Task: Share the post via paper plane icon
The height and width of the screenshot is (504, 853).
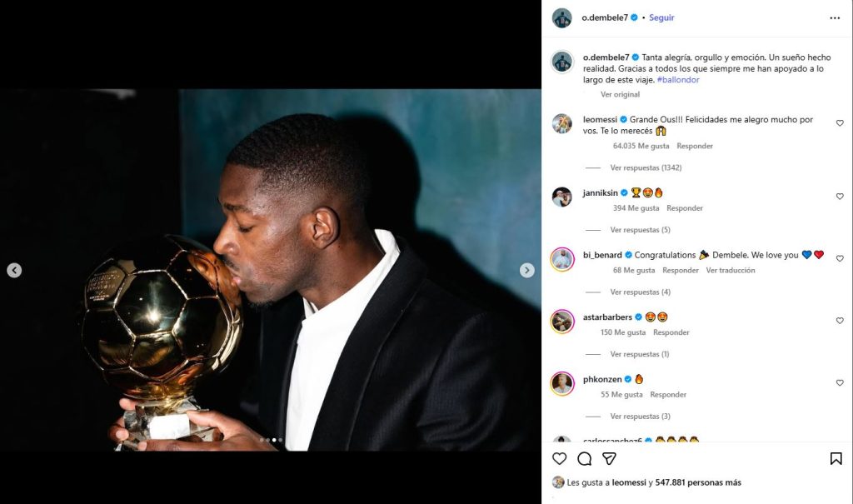Action: tap(609, 459)
